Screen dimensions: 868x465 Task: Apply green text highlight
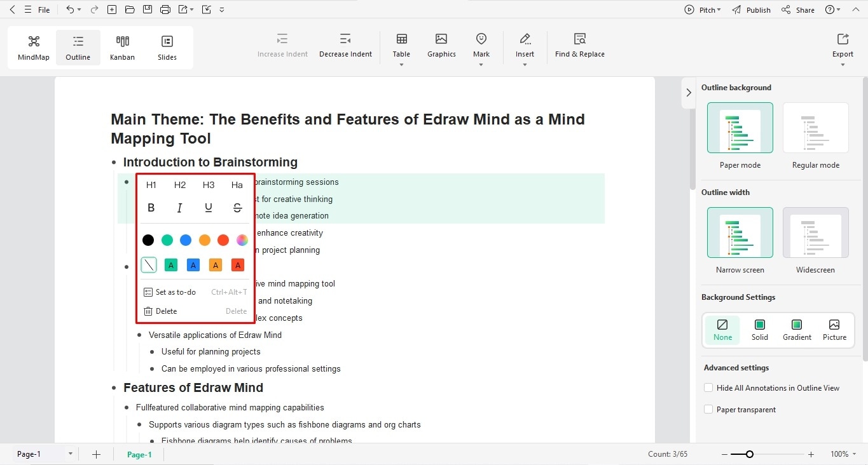(x=170, y=265)
